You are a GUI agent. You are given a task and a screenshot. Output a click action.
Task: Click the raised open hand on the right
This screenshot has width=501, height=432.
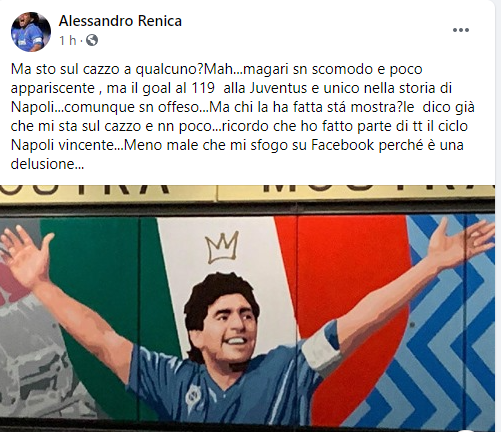click(x=460, y=238)
